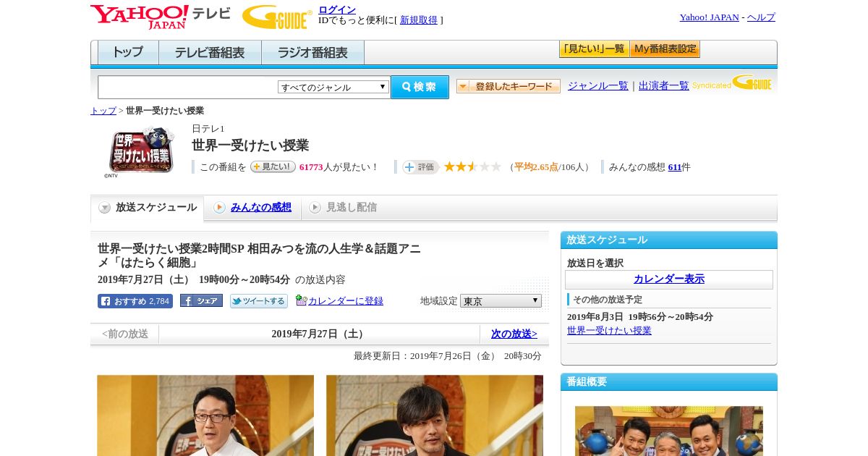This screenshot has height=456, width=868.
Task: Select the 放送スケジュール tab
Action: click(148, 208)
